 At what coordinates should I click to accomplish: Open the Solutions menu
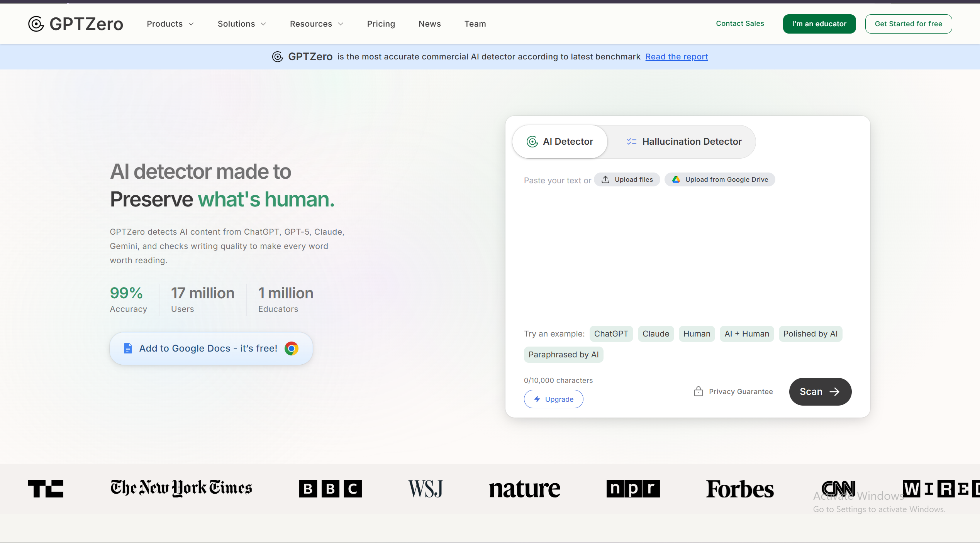242,24
